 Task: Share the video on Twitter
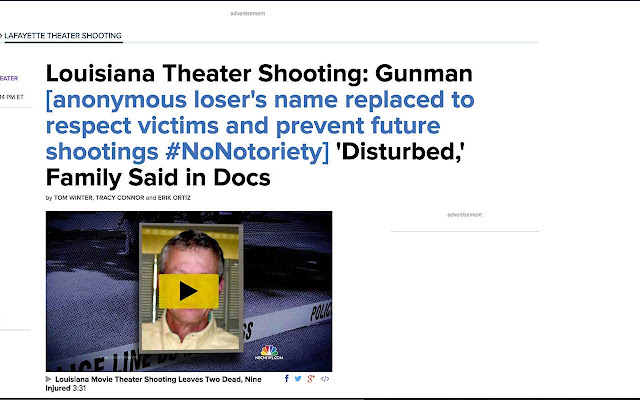click(x=299, y=379)
